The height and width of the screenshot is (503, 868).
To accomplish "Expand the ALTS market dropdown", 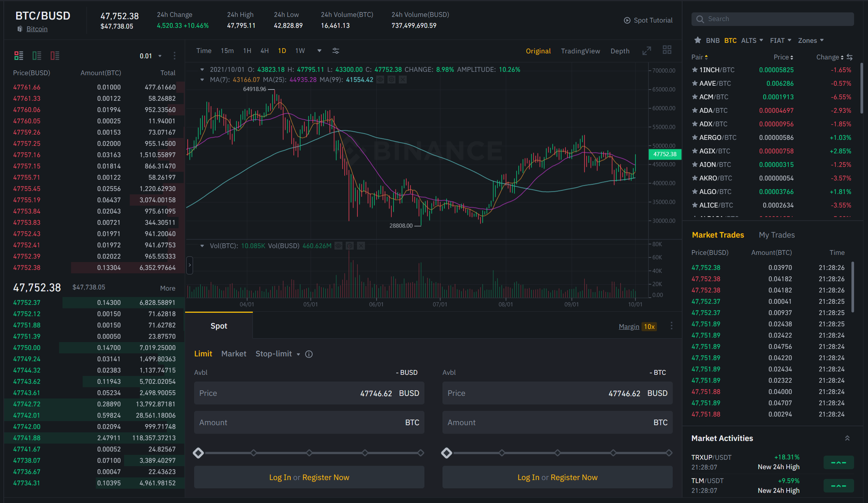I will 752,40.
